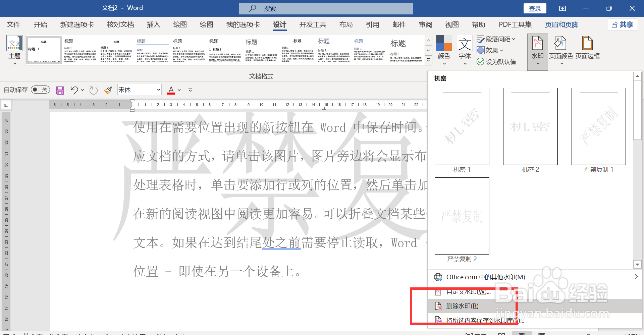Expand the Undo history dropdown arrow

pos(83,90)
